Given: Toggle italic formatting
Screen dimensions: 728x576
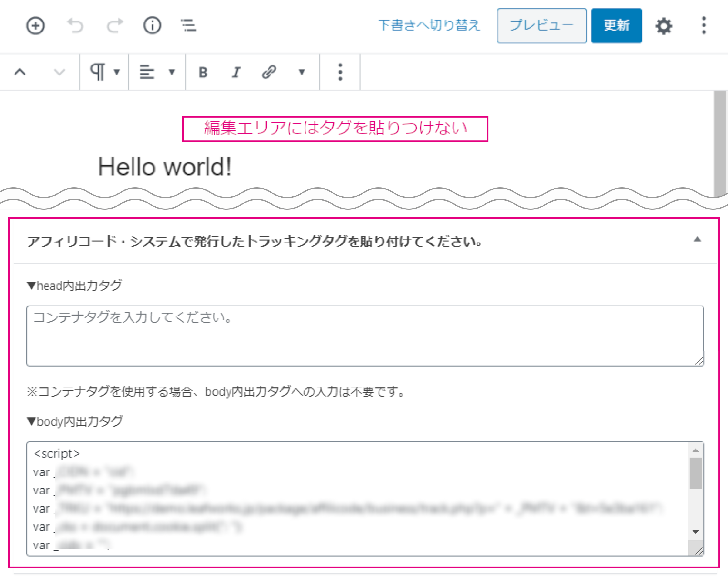Looking at the screenshot, I should coord(236,72).
